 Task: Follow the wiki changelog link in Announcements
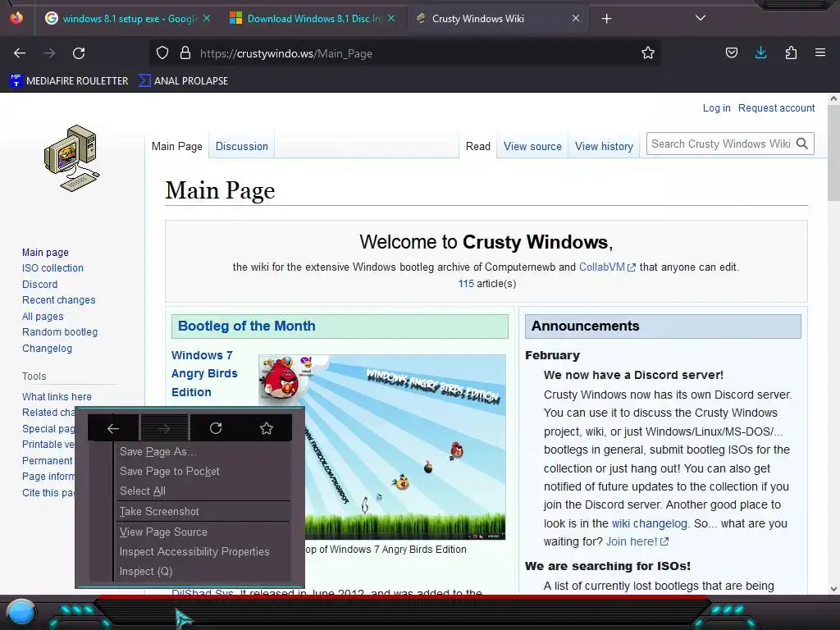(649, 523)
